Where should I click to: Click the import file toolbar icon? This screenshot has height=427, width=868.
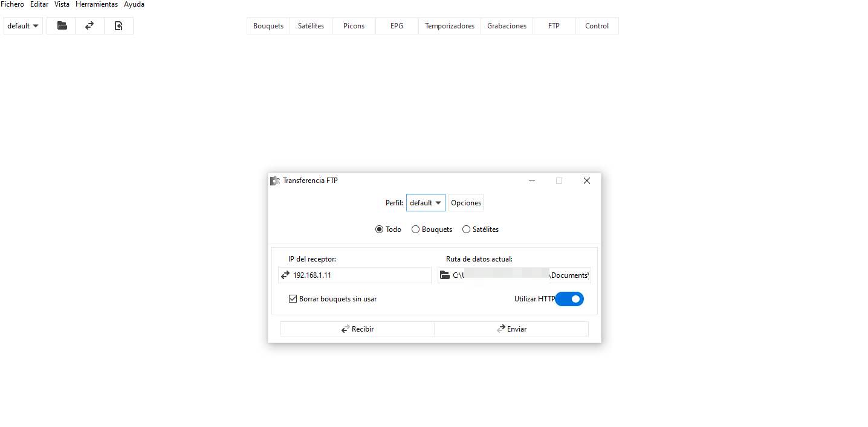click(x=118, y=26)
